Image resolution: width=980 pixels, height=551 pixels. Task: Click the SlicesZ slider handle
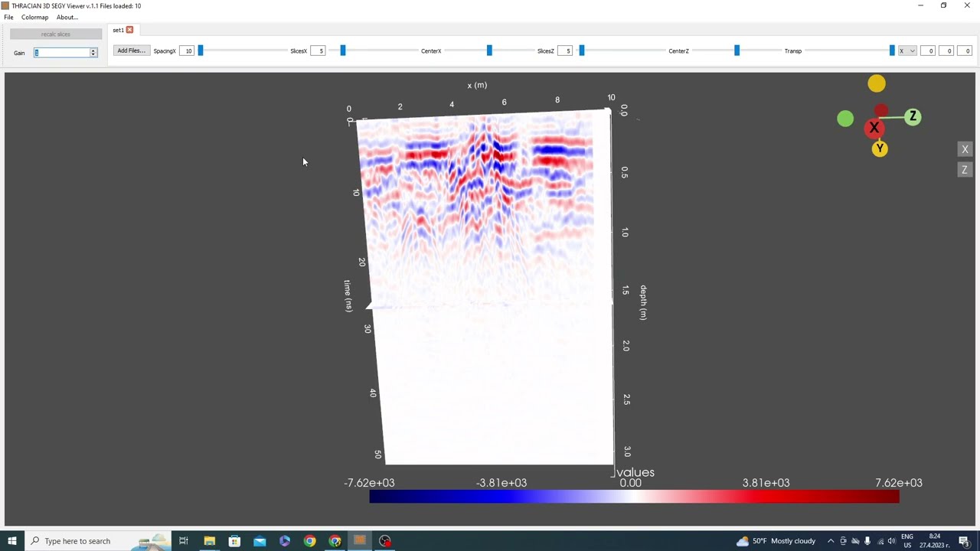coord(582,51)
